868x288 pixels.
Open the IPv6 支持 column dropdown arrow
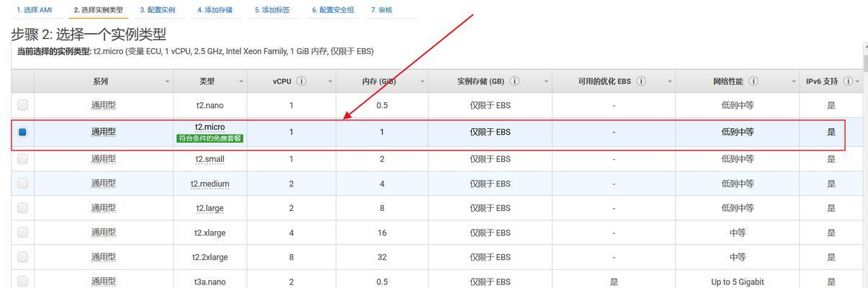point(857,81)
